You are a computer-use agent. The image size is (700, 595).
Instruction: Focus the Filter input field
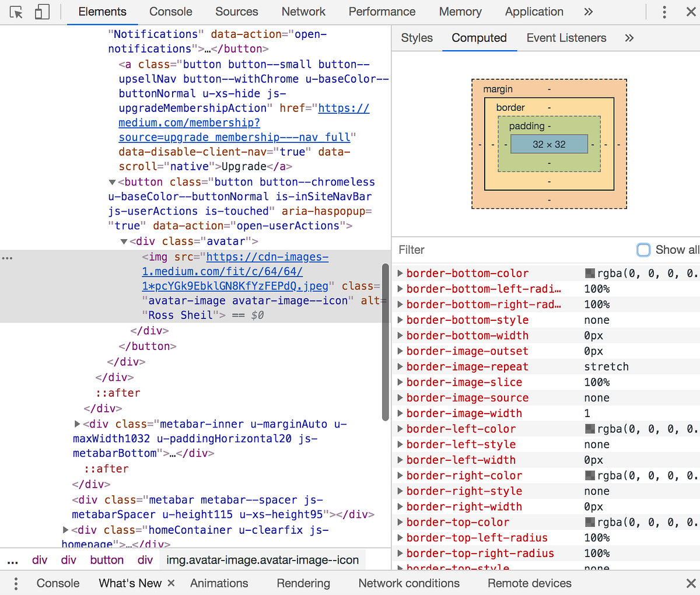(513, 250)
